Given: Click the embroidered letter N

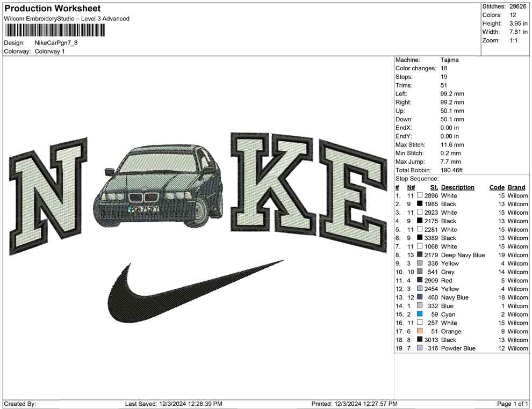Looking at the screenshot, I should tap(48, 196).
